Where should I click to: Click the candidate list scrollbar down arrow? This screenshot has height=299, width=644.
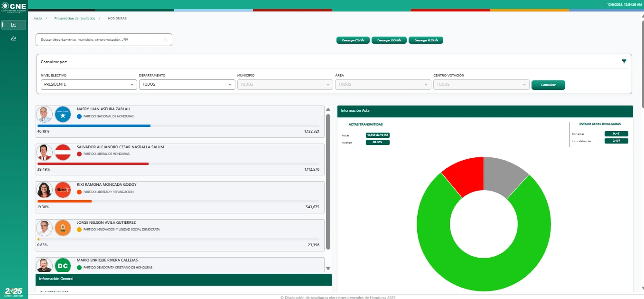point(328,268)
